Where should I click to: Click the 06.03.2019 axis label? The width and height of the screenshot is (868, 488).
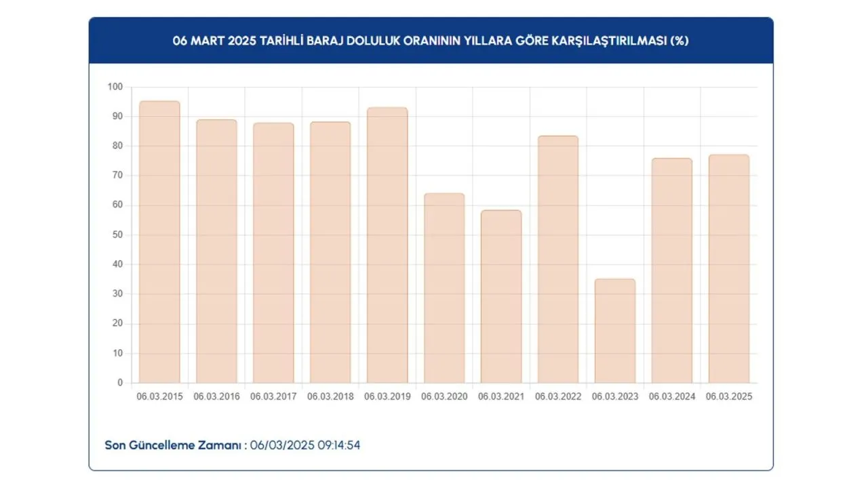[x=387, y=396]
